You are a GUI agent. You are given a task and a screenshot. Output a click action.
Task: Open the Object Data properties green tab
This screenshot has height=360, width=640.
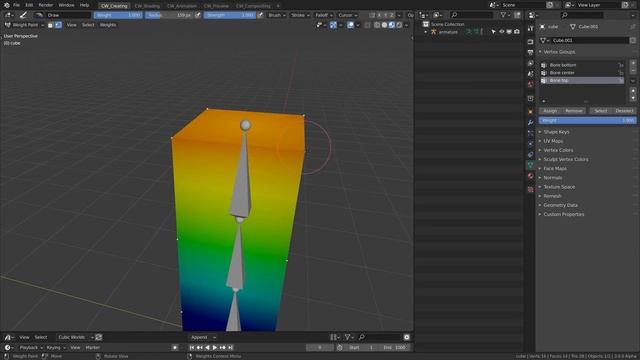tap(530, 165)
